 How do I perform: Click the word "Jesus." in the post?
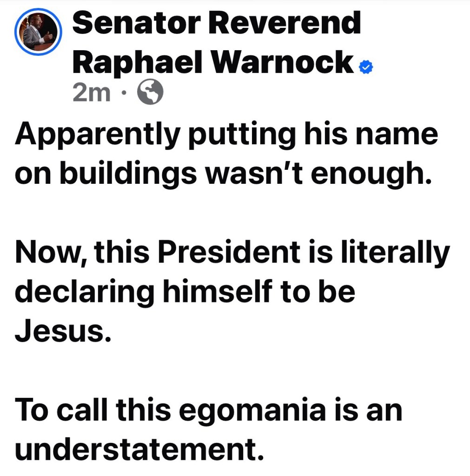[63, 330]
